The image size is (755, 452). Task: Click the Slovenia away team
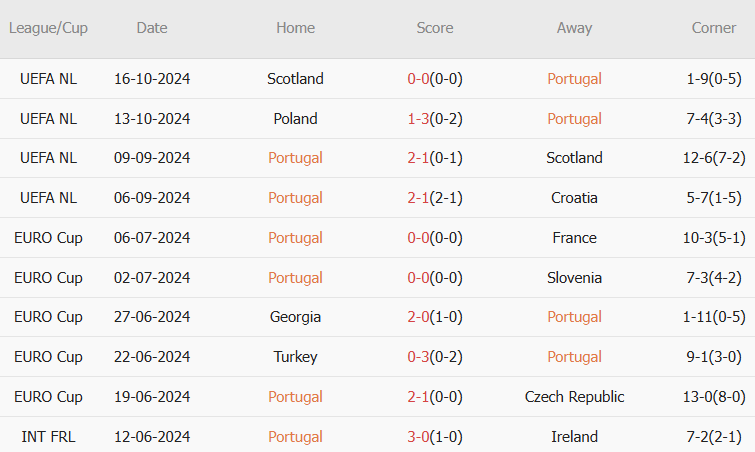pos(574,278)
